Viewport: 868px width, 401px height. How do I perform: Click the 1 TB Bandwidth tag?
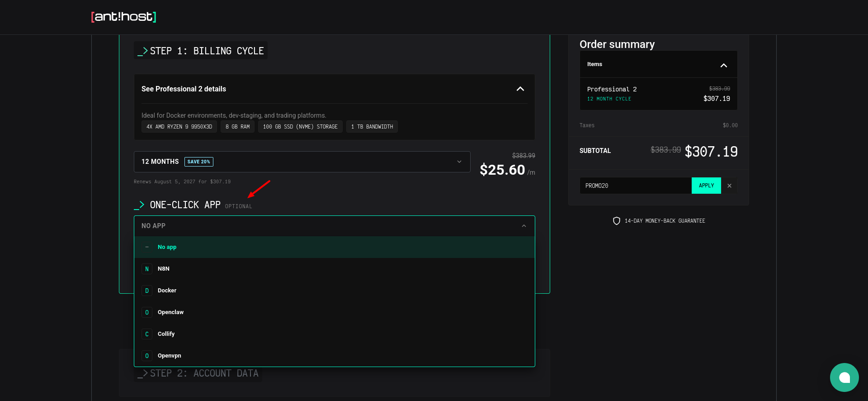point(372,127)
